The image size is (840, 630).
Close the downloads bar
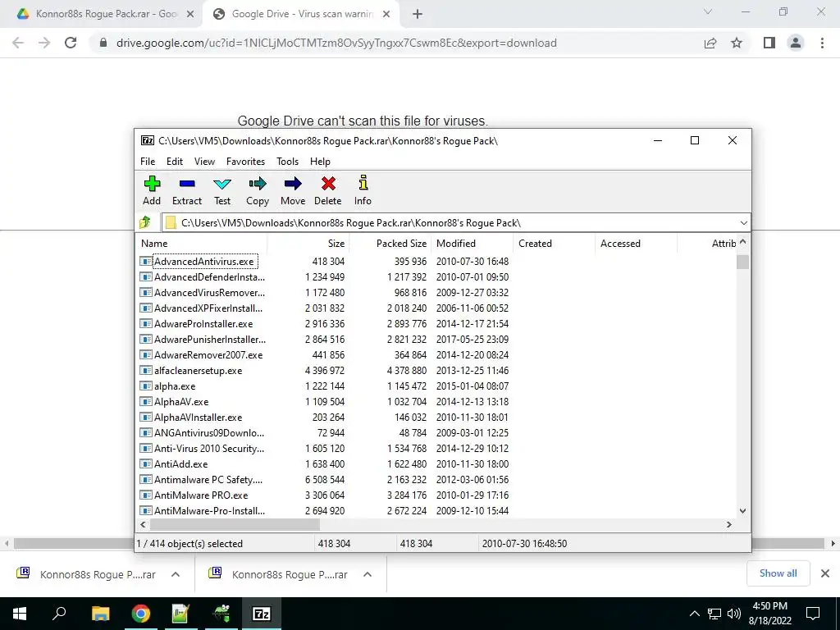pyautogui.click(x=825, y=573)
